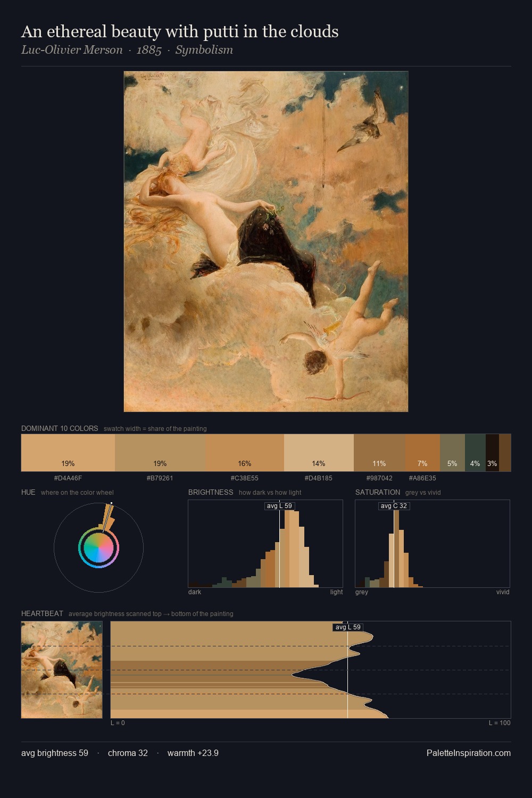532x798 pixels.
Task: Click the year 1885
Action: [x=149, y=50]
